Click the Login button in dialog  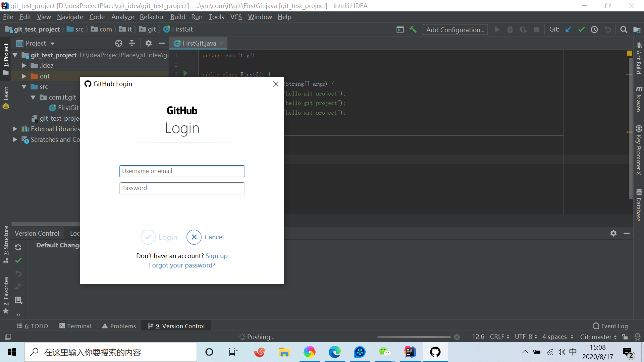coord(159,237)
